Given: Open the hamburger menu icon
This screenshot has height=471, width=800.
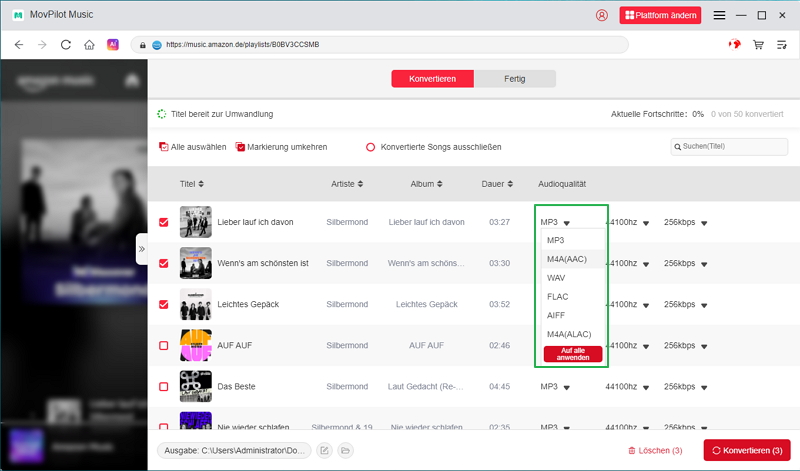Looking at the screenshot, I should [719, 15].
